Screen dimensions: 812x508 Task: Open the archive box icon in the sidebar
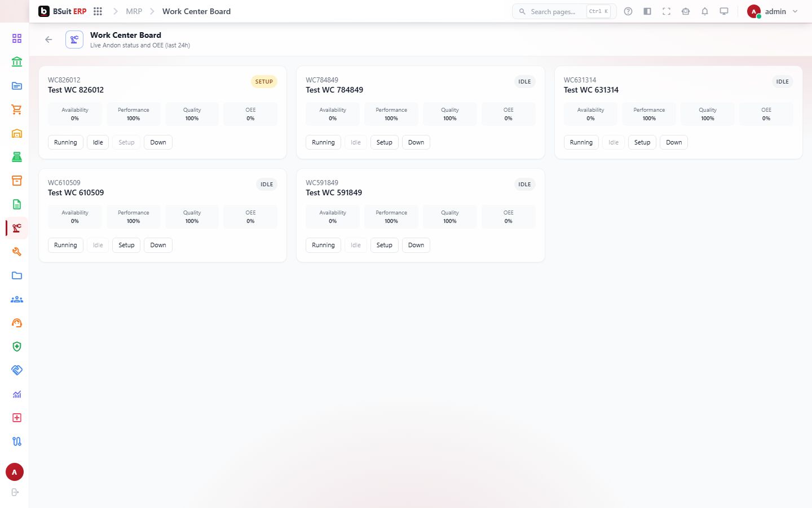[17, 181]
